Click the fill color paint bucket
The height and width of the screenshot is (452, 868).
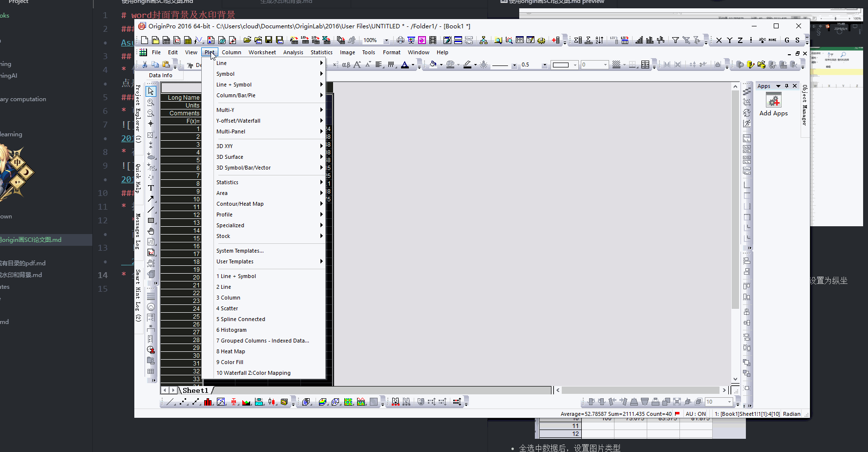[433, 65]
